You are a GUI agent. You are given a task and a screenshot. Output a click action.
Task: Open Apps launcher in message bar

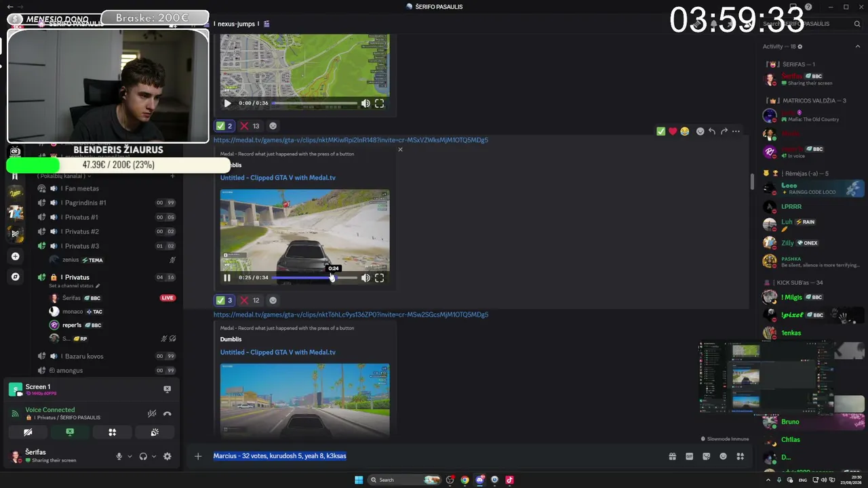point(741,456)
